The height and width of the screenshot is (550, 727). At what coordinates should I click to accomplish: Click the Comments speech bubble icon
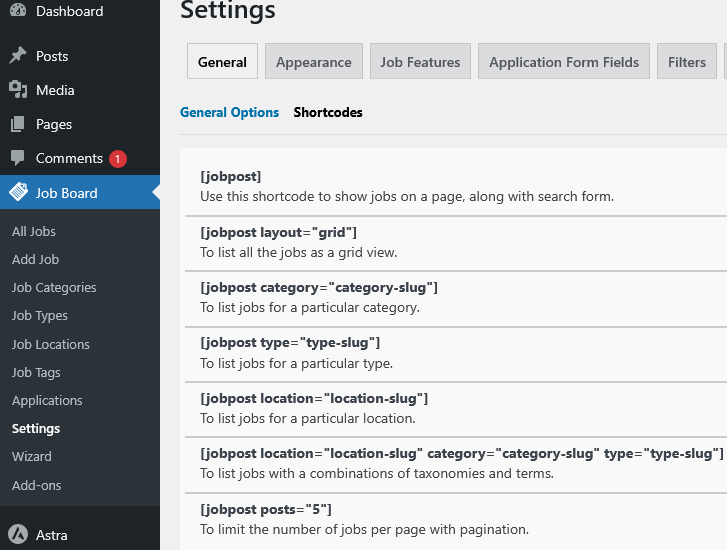18,159
